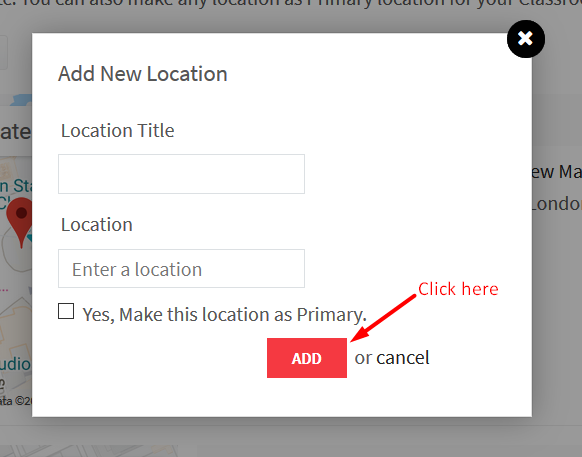Click the Location Title text field
Viewport: 582px width, 457px height.
point(181,174)
